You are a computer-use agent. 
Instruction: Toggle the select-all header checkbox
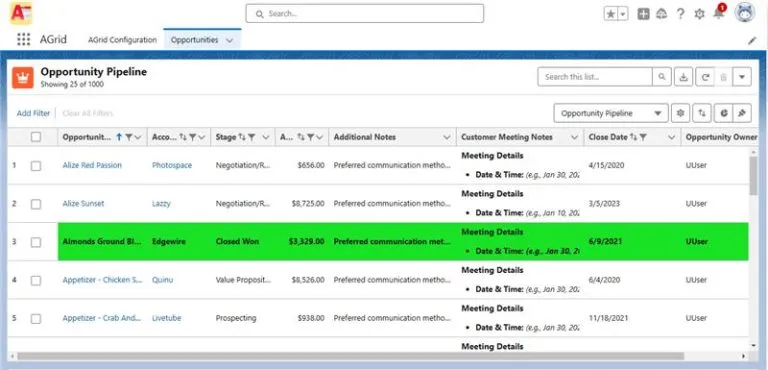pyautogui.click(x=36, y=137)
